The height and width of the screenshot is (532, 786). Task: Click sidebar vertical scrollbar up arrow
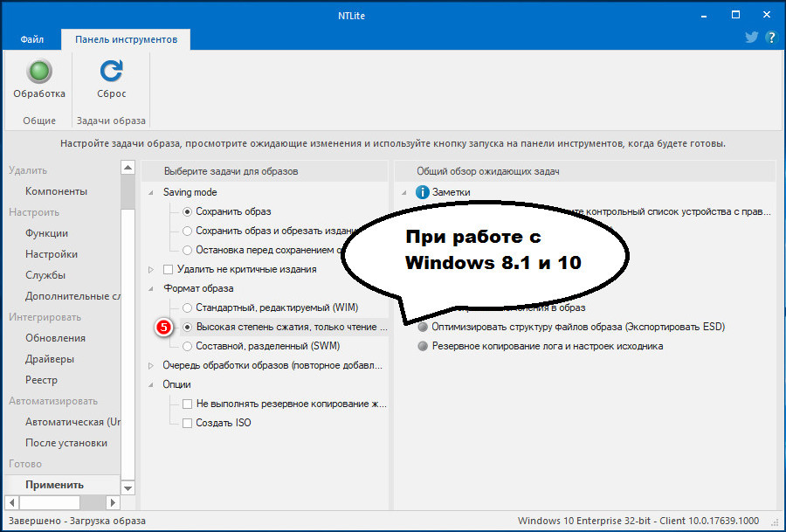pos(128,168)
